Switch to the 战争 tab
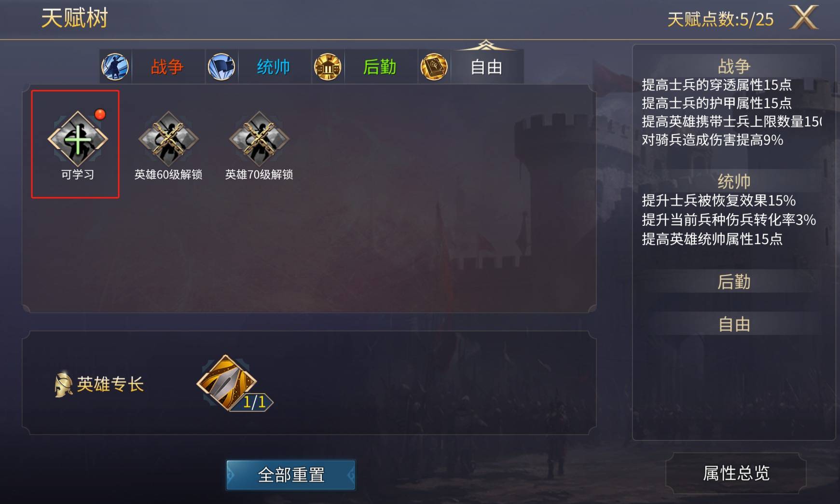 click(x=167, y=67)
